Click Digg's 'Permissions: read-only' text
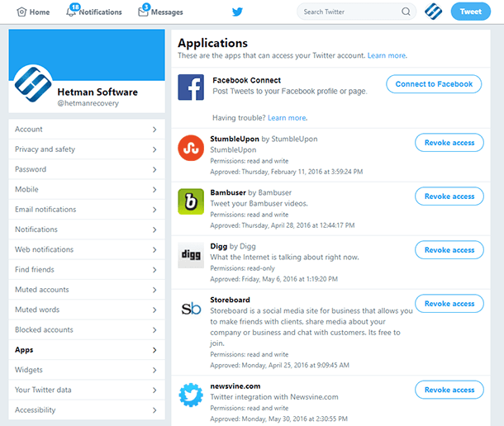This screenshot has height=426, width=504. 242,268
